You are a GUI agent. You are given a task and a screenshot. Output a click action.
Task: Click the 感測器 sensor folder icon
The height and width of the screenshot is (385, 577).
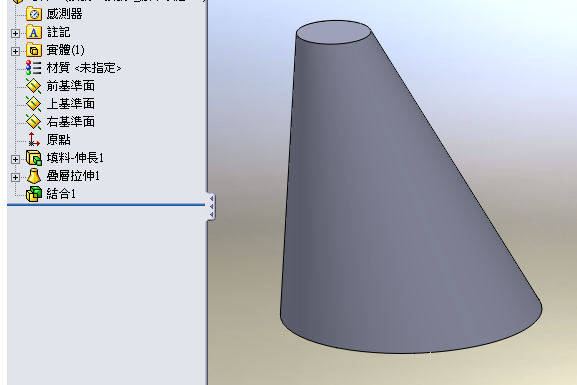coord(34,14)
